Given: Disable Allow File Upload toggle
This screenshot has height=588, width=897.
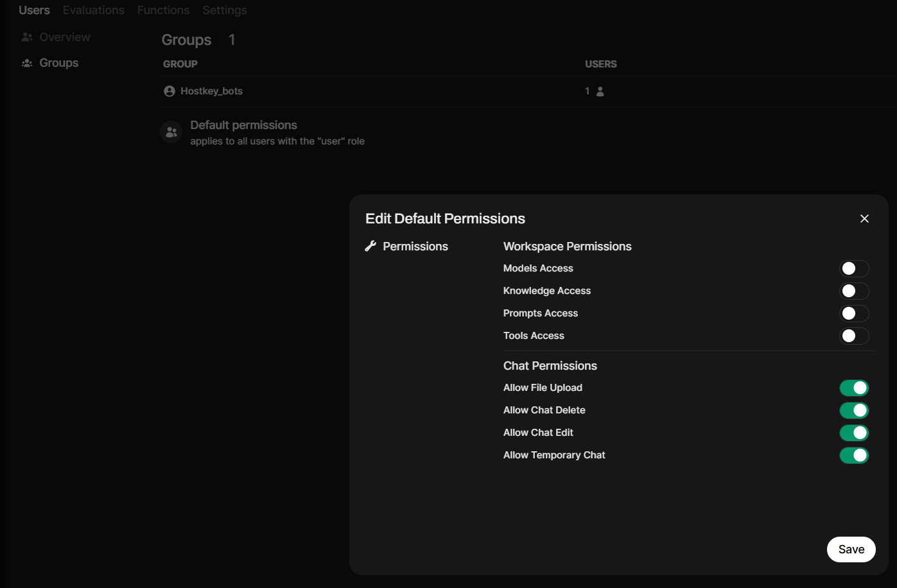Looking at the screenshot, I should click(854, 388).
